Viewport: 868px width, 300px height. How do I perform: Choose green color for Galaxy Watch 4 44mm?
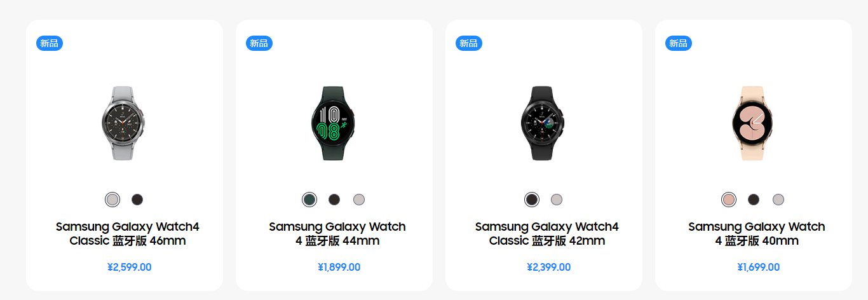pos(309,200)
